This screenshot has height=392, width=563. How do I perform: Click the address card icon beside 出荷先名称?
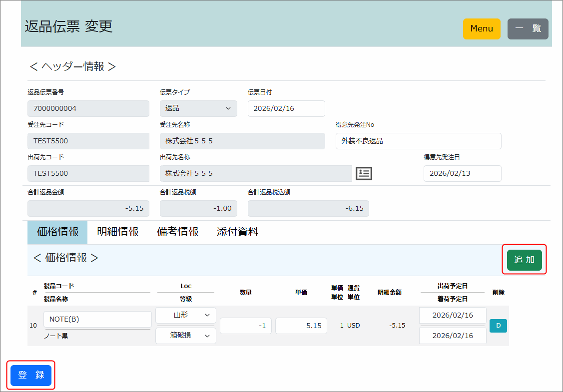[364, 173]
